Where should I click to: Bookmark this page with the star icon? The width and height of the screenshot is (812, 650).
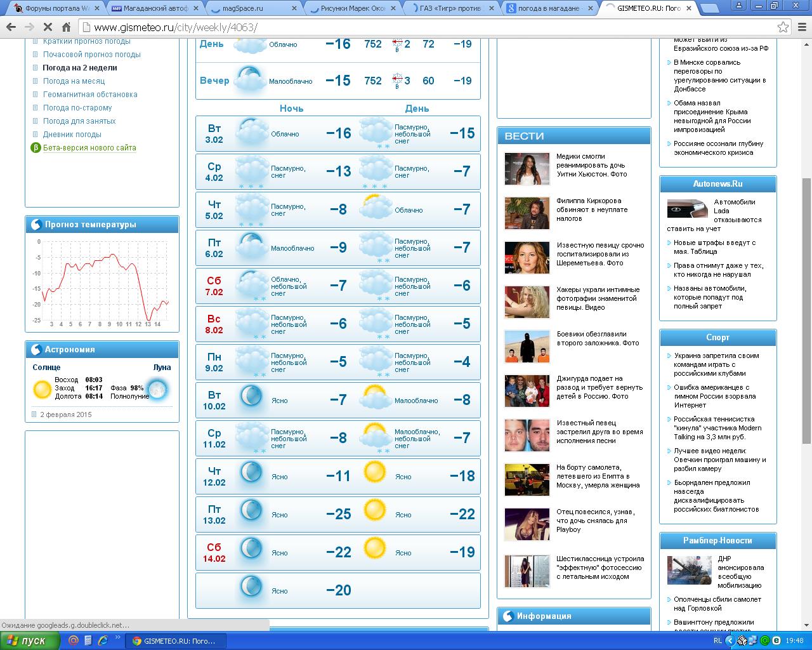pos(783,27)
